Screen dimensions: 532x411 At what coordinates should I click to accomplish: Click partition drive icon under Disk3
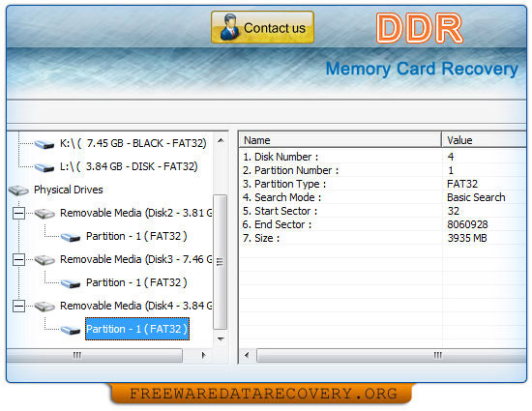pyautogui.click(x=71, y=283)
